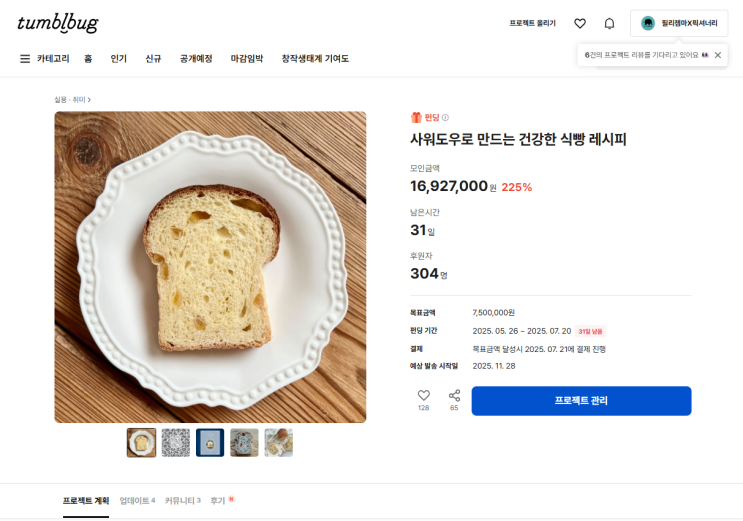The height and width of the screenshot is (521, 743).
Task: Switch to the 커뮤니티 tab
Action: point(182,500)
